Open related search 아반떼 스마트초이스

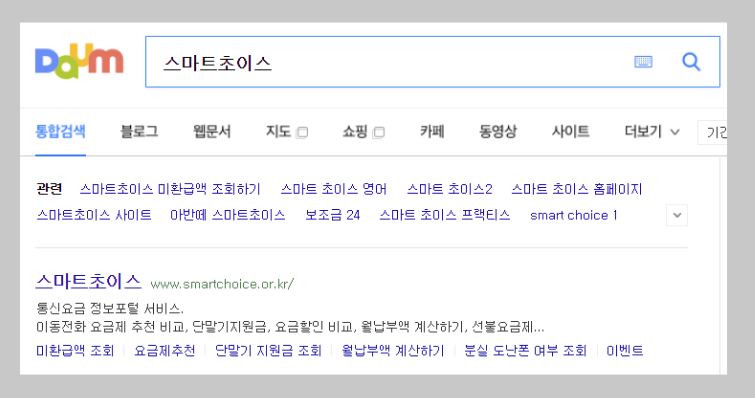click(x=228, y=215)
